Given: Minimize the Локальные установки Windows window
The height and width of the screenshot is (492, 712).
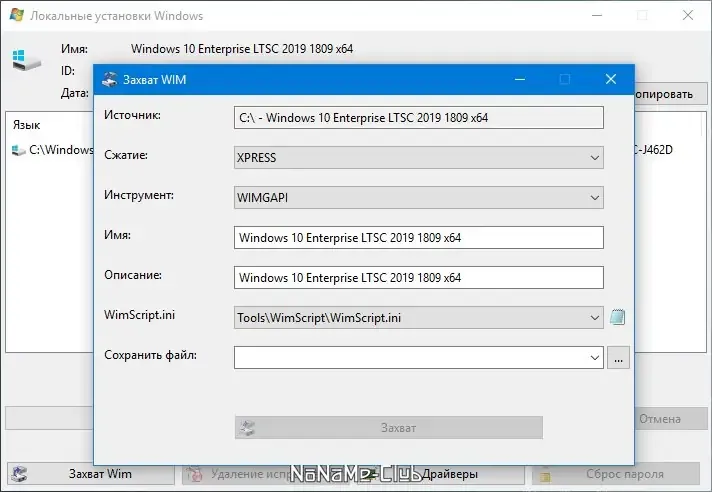Looking at the screenshot, I should click(597, 15).
